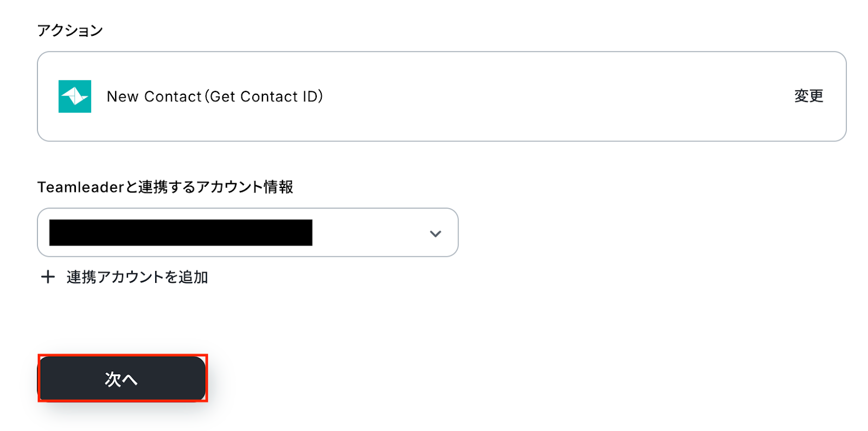This screenshot has width=868, height=431.
Task: Click the word "Teamleader" in account label
Action: coord(81,187)
